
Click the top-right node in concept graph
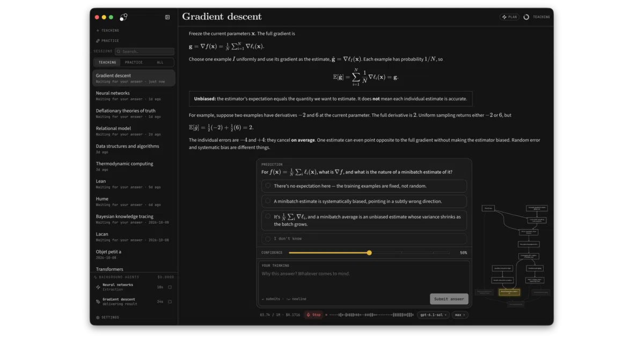tap(537, 208)
